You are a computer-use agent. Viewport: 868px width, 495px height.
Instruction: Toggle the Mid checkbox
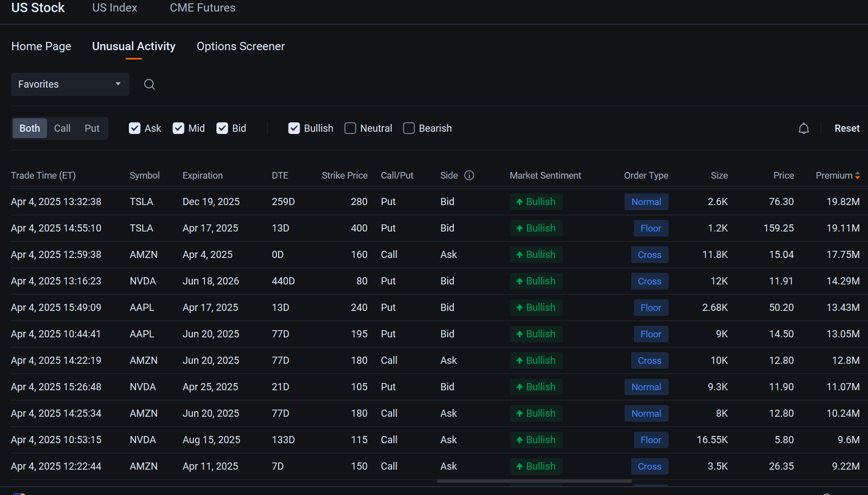click(178, 128)
